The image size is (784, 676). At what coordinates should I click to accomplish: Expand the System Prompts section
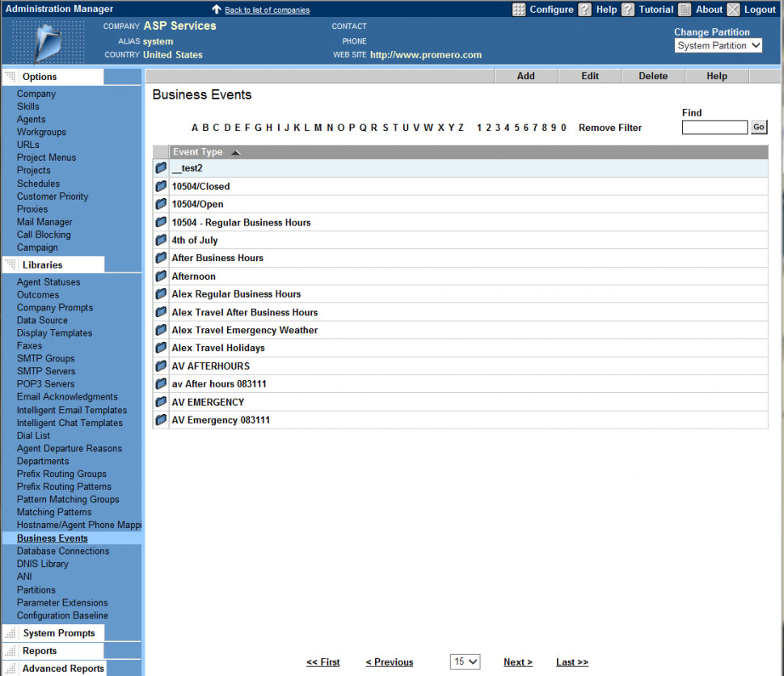point(58,633)
